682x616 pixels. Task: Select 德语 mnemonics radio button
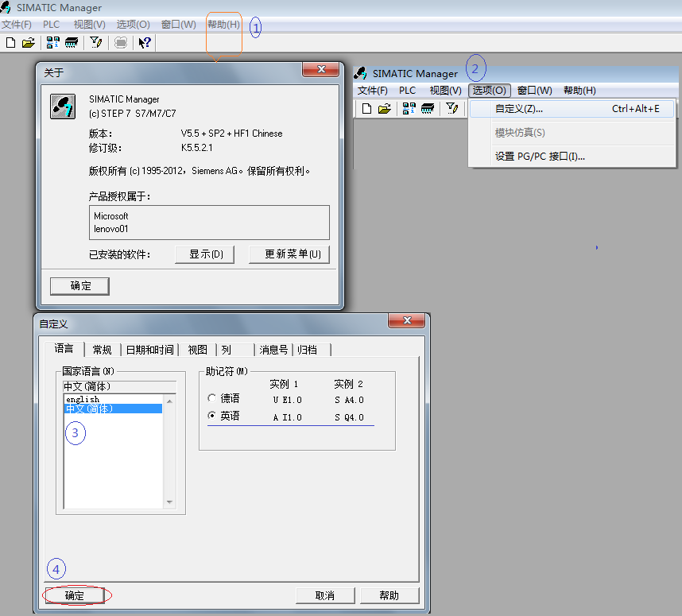[211, 398]
